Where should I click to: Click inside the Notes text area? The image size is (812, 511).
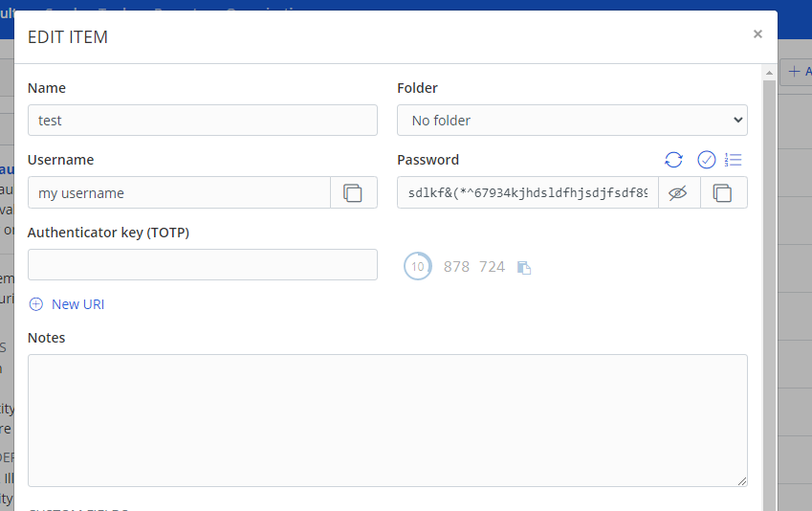tap(387, 420)
